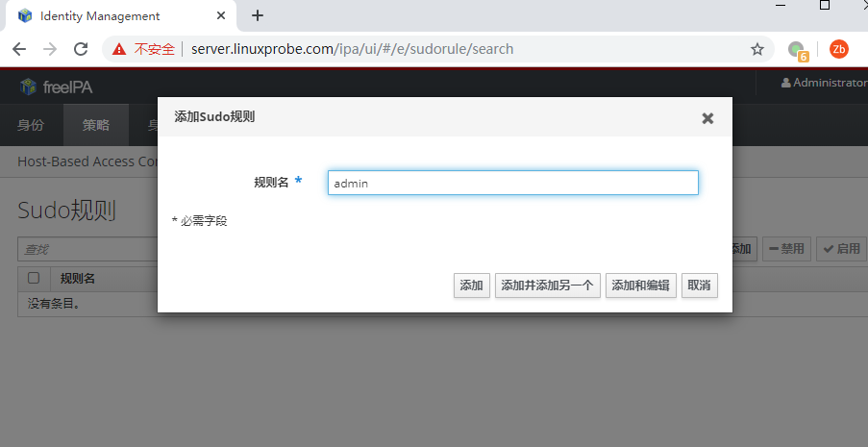Close the Identity Management tab
Screen dimensions: 868x447
(x=221, y=15)
